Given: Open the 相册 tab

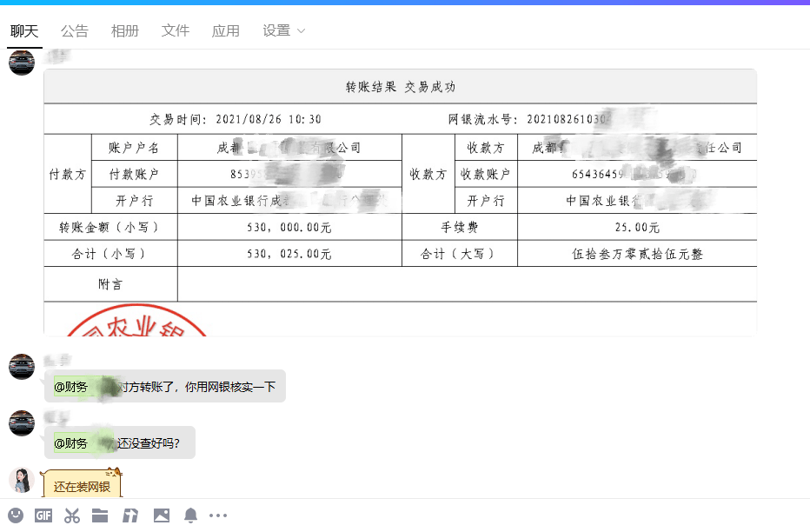Looking at the screenshot, I should coord(125,31).
